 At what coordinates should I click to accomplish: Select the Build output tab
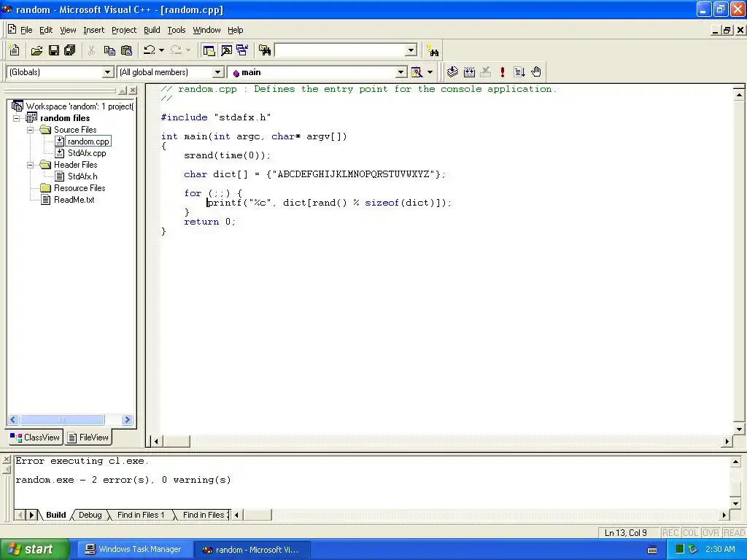point(55,515)
